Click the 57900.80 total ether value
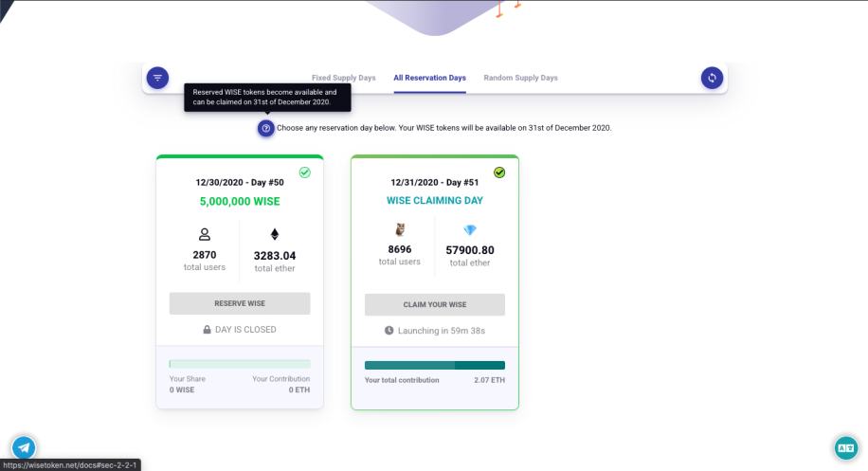The image size is (868, 471). click(x=470, y=250)
